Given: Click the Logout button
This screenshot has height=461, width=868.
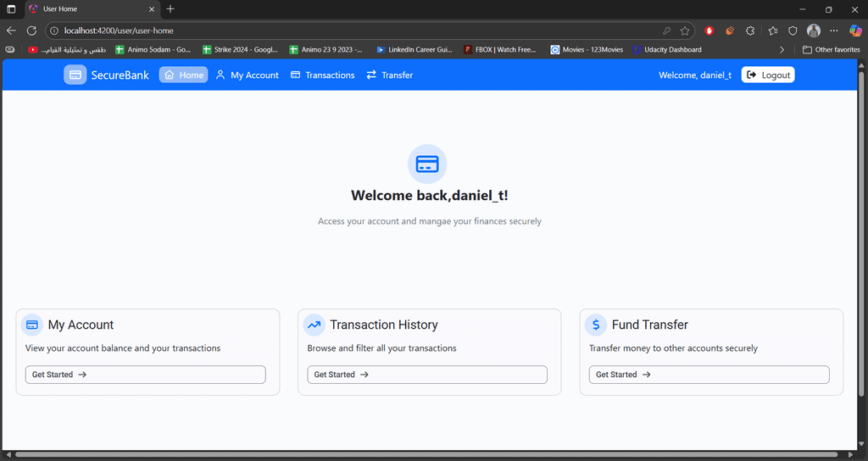Looking at the screenshot, I should (x=768, y=75).
